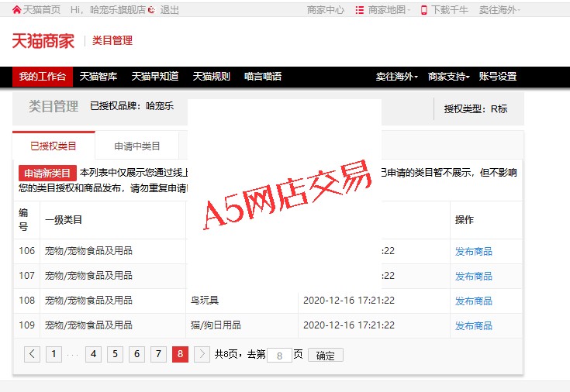Click 宠物/宠物食品及用品 in row 106
The height and width of the screenshot is (392, 570).
coord(88,251)
